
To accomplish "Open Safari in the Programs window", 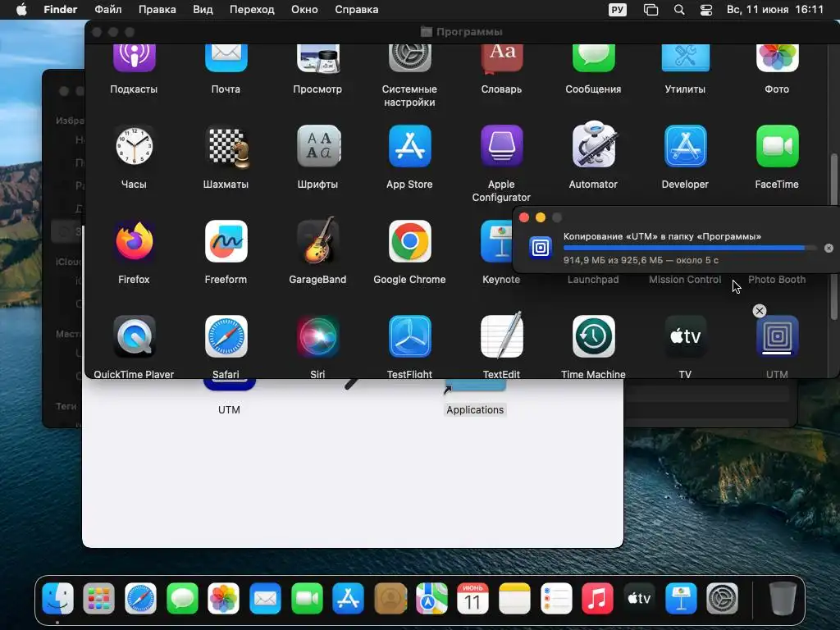I will (226, 336).
